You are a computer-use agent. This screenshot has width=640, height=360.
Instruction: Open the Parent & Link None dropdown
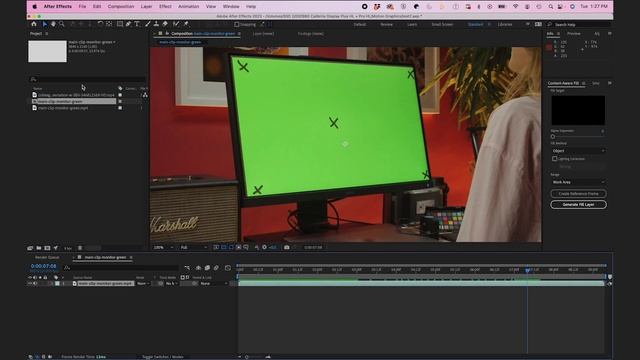coord(213,283)
